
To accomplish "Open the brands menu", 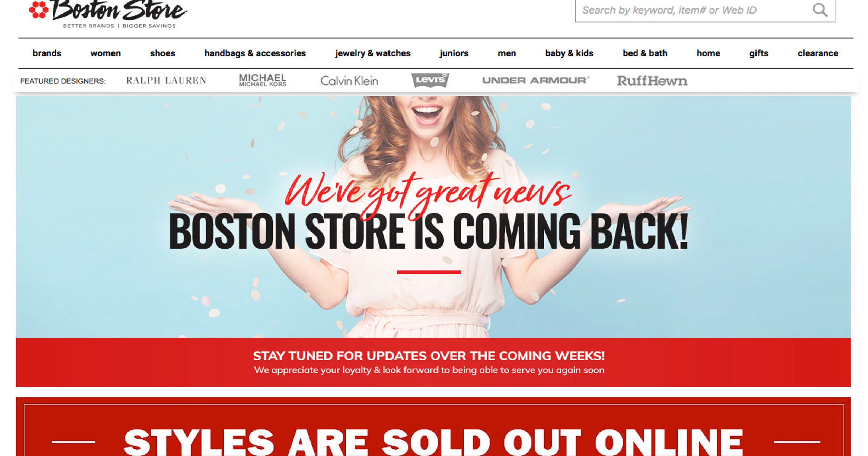I will pos(47,53).
